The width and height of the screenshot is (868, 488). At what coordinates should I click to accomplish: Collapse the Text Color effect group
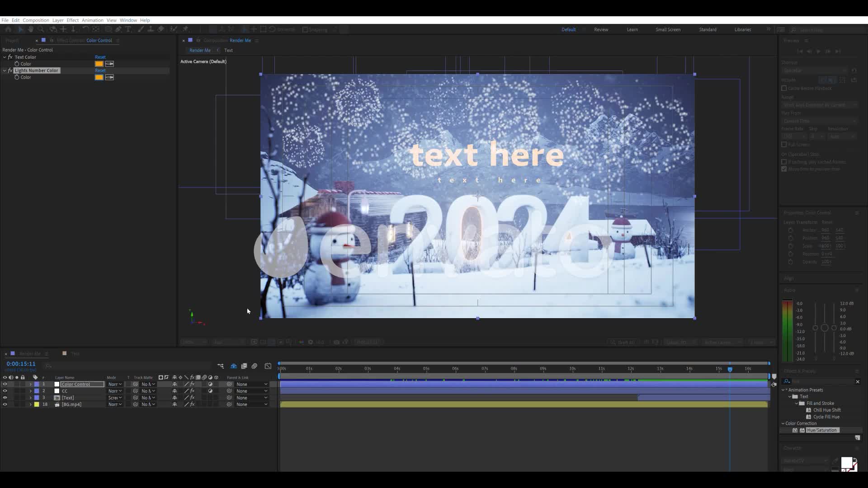[5, 57]
